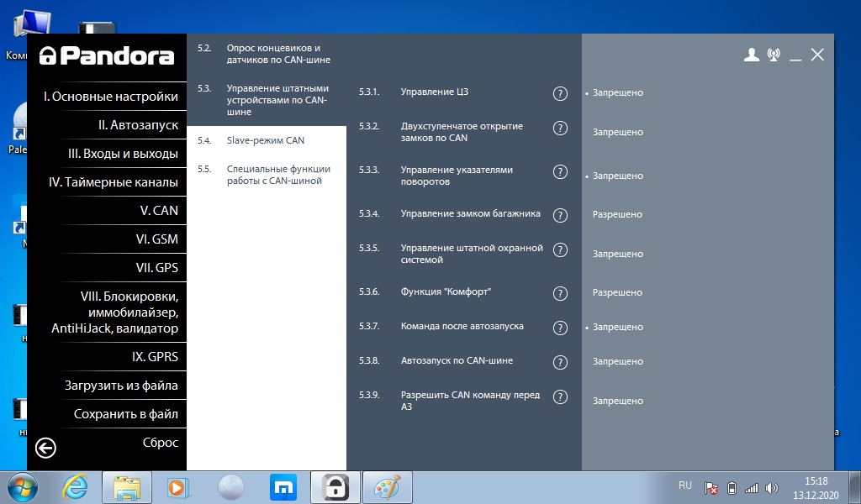The width and height of the screenshot is (861, 504).
Task: Open help icon for Функция "Комфорт"
Action: pos(560,293)
